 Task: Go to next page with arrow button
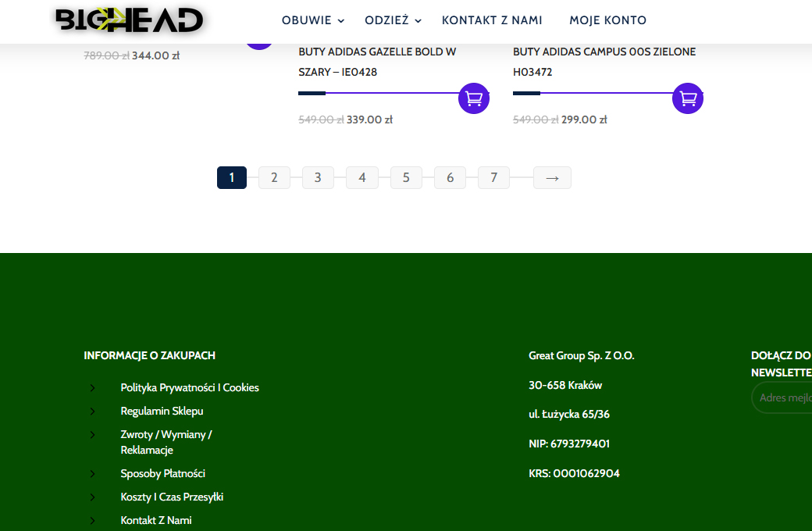tap(552, 178)
